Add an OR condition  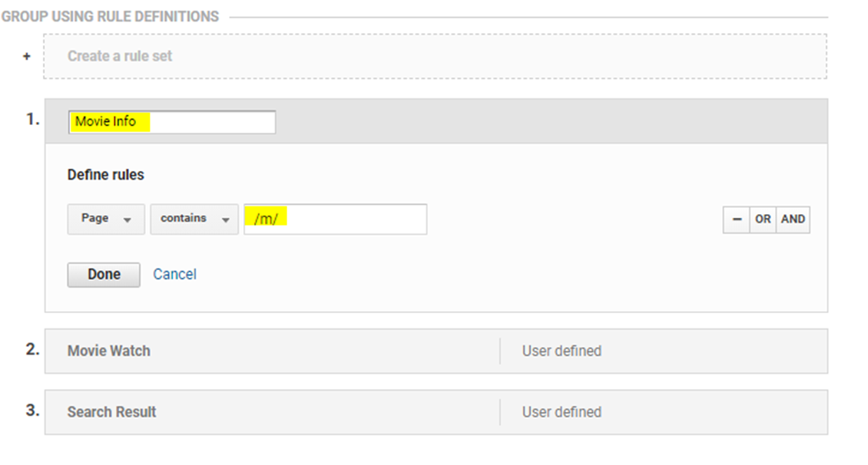pyautogui.click(x=763, y=219)
